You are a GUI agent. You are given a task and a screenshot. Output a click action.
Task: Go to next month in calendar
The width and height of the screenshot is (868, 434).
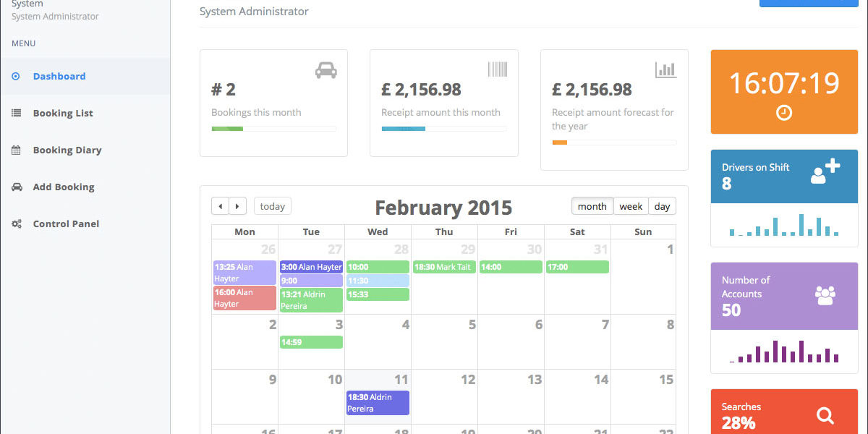(x=238, y=206)
